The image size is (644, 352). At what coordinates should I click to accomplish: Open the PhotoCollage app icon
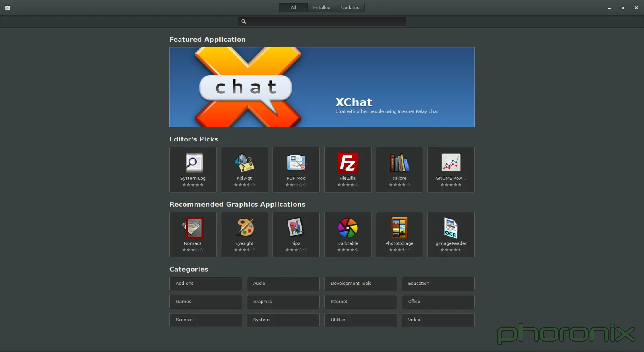tap(399, 228)
